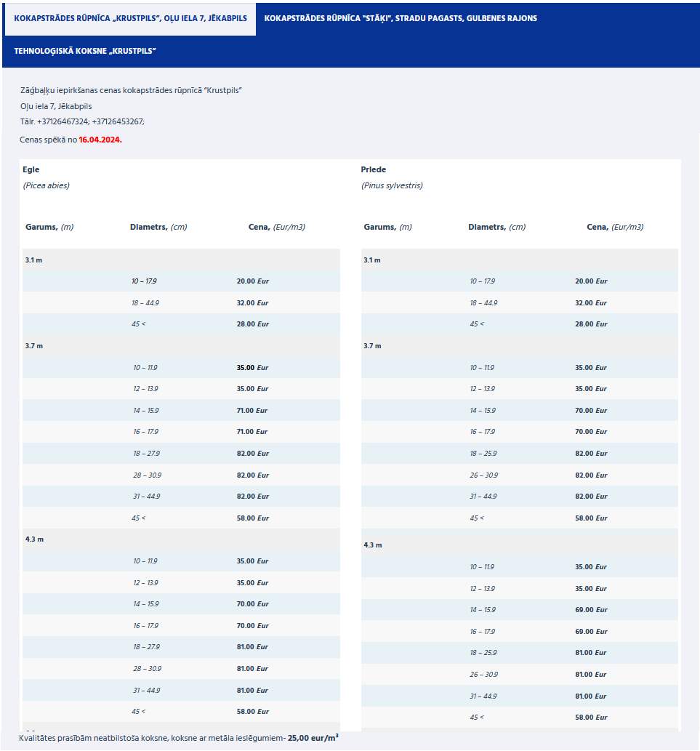
Task: Click the Oļu iela 7, Jēkabpils address line
Action: [56, 106]
